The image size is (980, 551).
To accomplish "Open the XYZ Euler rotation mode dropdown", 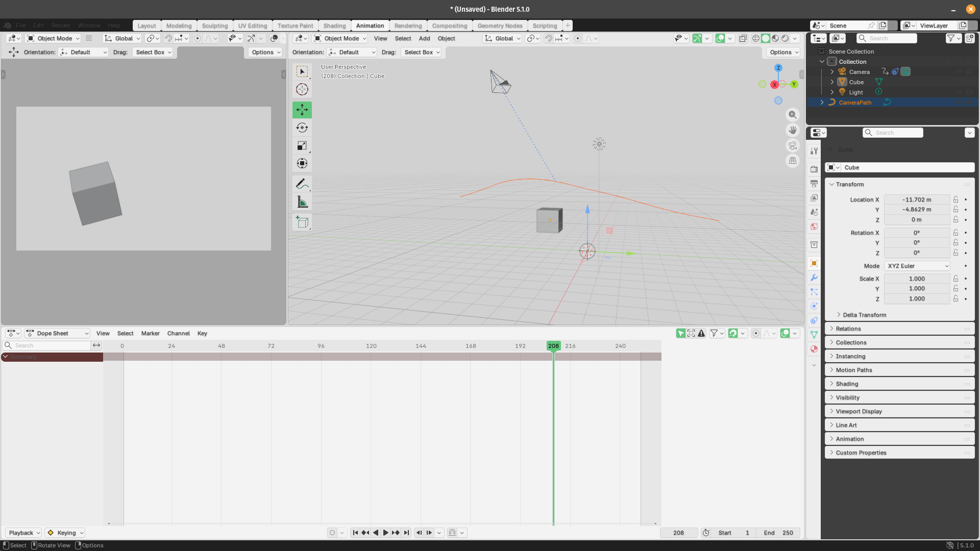I will (x=917, y=266).
